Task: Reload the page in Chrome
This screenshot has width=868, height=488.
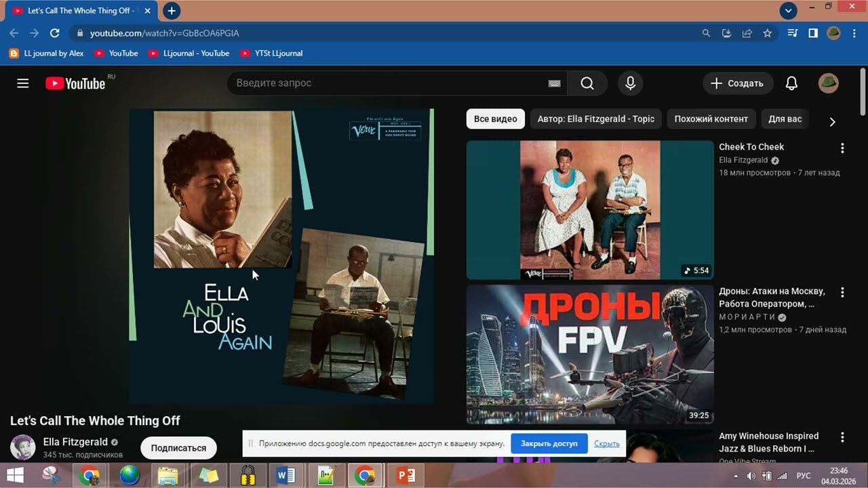Action: click(x=55, y=33)
